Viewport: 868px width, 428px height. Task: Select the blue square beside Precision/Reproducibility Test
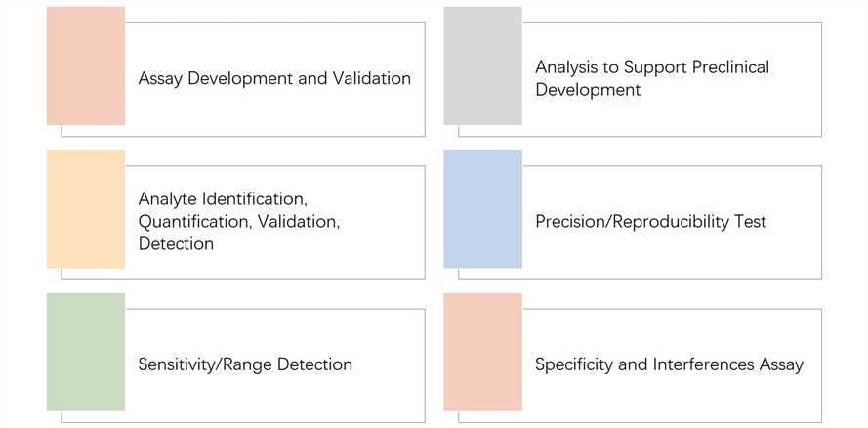point(482,209)
